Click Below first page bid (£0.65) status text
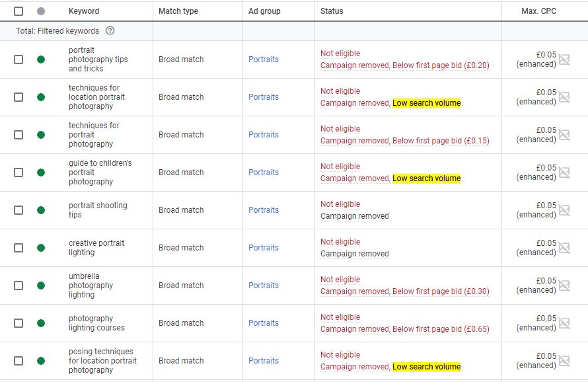The width and height of the screenshot is (588, 382). [x=441, y=329]
